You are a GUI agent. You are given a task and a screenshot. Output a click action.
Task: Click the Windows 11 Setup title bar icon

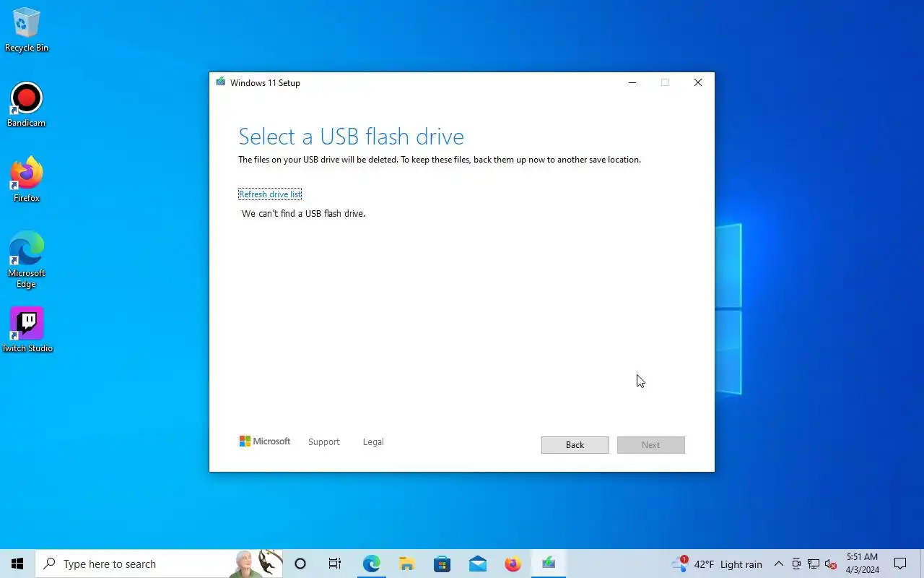click(x=220, y=82)
